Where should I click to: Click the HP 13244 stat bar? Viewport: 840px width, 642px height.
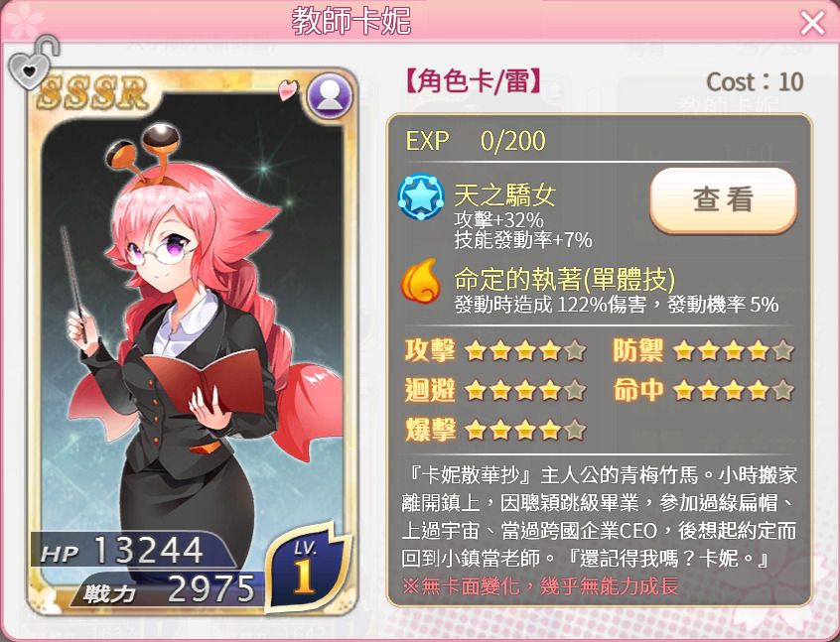click(x=134, y=551)
